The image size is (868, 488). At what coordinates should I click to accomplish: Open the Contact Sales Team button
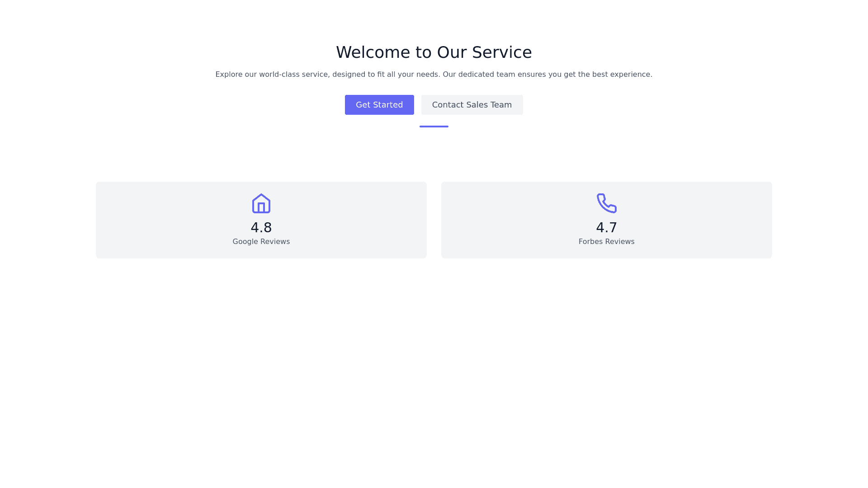[x=472, y=105]
